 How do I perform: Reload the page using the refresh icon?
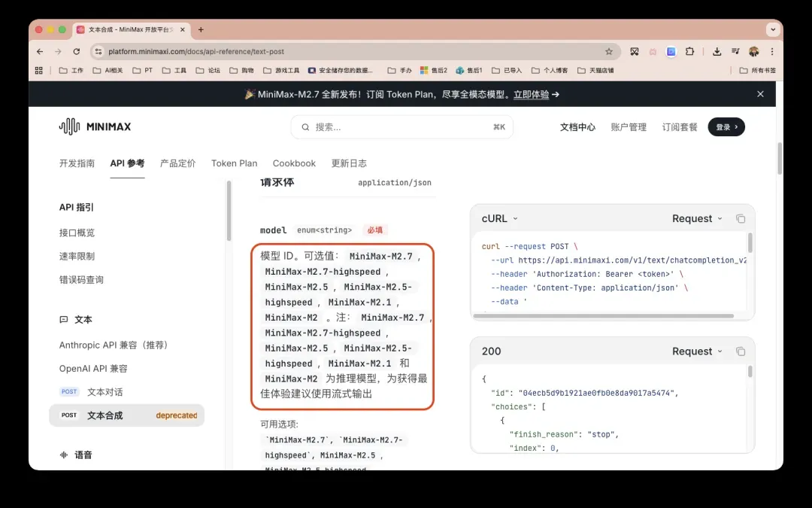77,51
